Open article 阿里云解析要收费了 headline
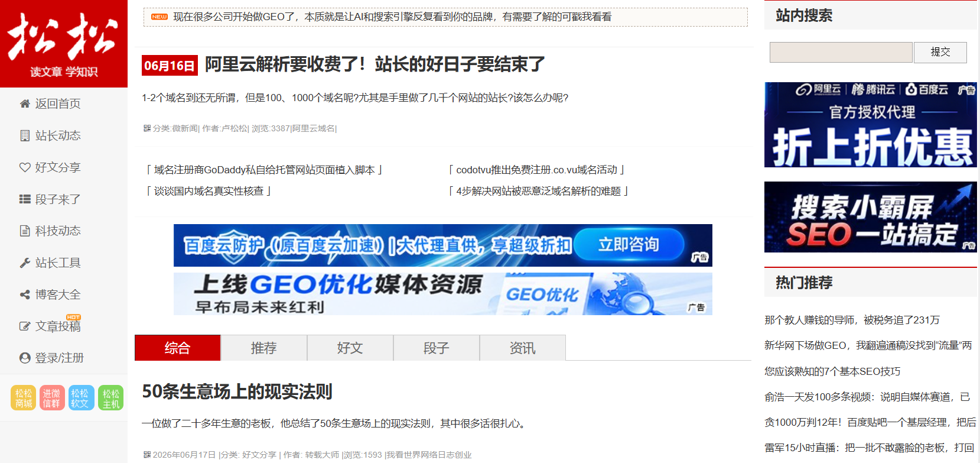This screenshot has height=463, width=980. tap(375, 64)
